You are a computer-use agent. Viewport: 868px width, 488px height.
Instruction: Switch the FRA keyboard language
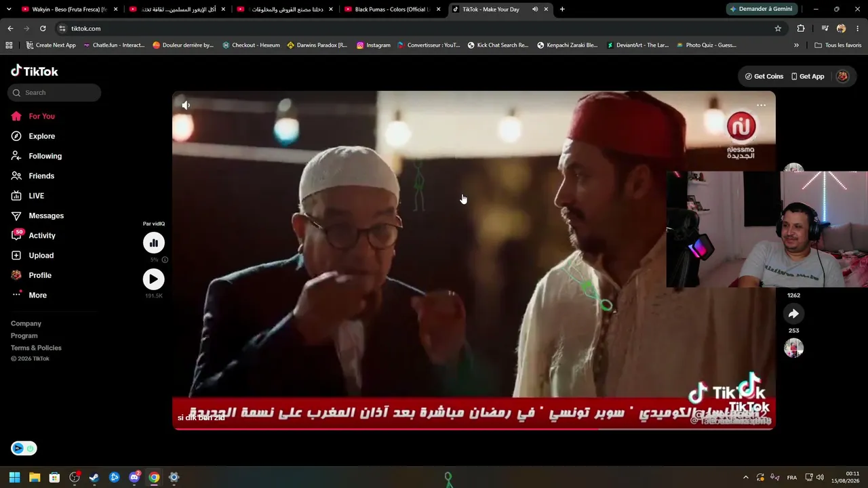(x=791, y=477)
